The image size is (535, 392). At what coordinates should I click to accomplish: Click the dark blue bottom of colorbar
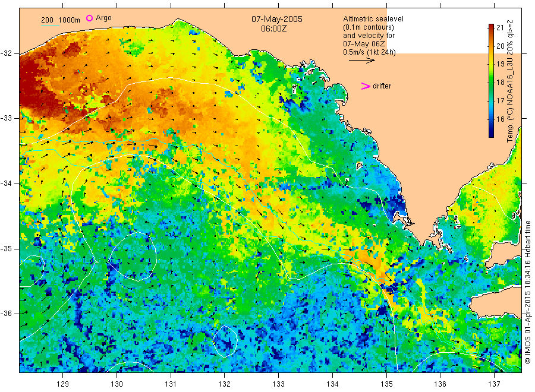491,134
